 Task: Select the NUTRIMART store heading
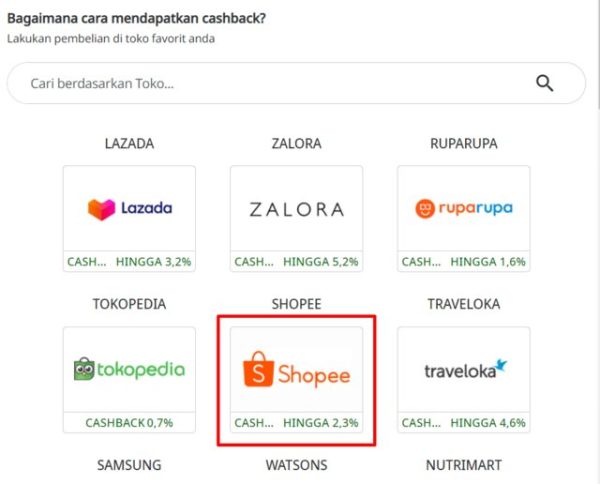click(x=463, y=465)
